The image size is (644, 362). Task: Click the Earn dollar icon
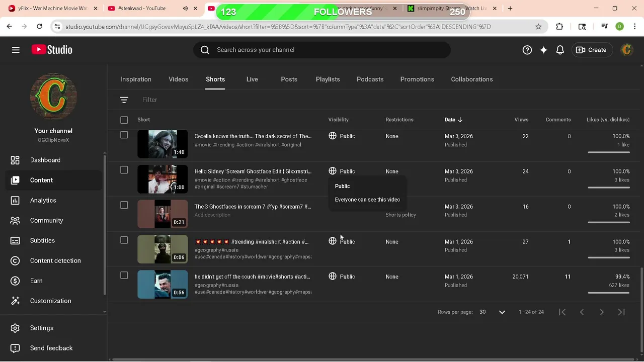click(15, 281)
